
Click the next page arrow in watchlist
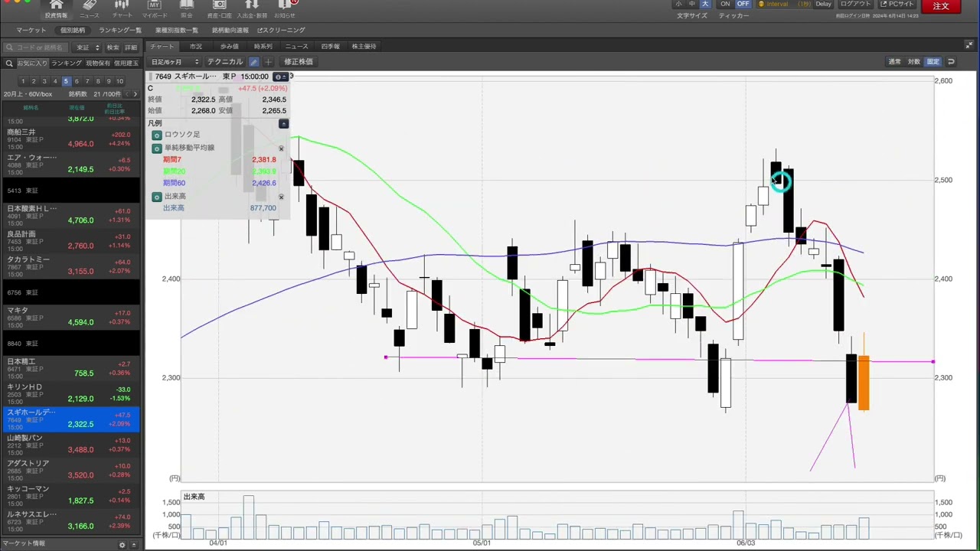click(136, 94)
